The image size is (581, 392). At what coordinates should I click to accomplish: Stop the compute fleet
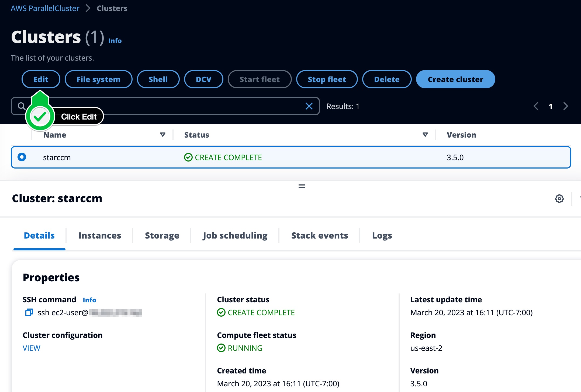pos(327,79)
